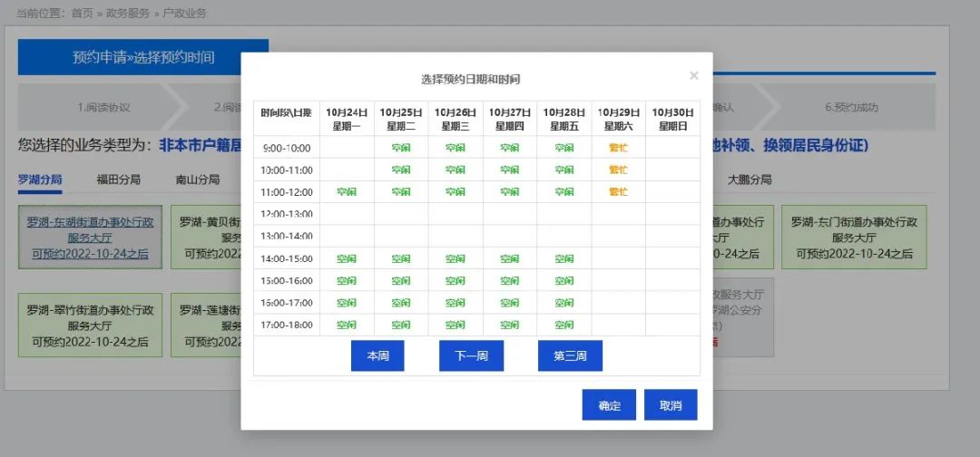The height and width of the screenshot is (457, 980).
Task: Select 繁忙 slot 9:00-10:00 on 10月29日
Action: pos(618,147)
